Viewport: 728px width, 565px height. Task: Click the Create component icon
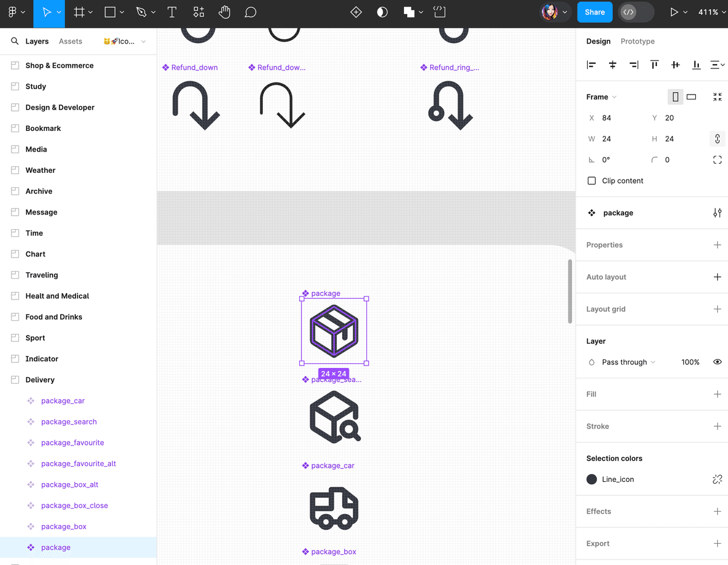(356, 12)
